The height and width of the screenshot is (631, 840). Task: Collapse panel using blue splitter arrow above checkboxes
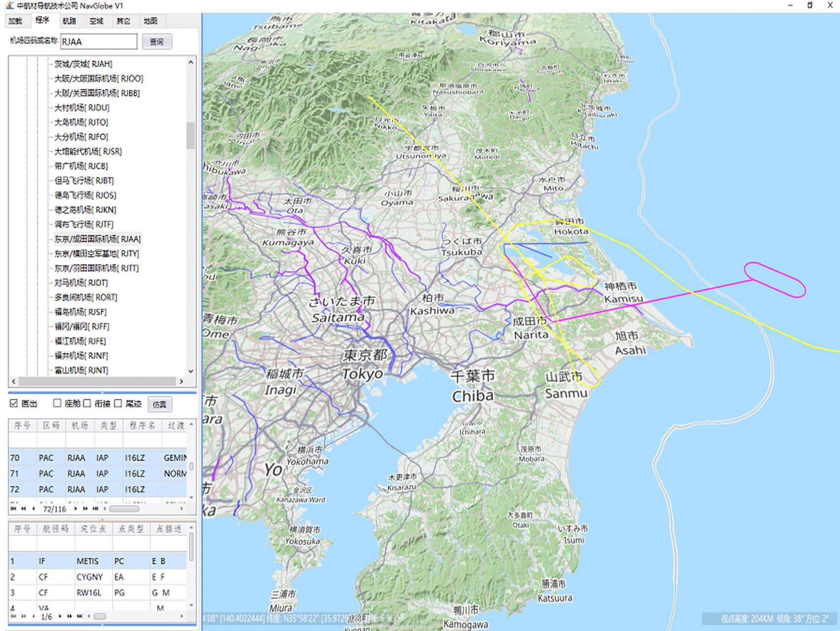click(102, 392)
